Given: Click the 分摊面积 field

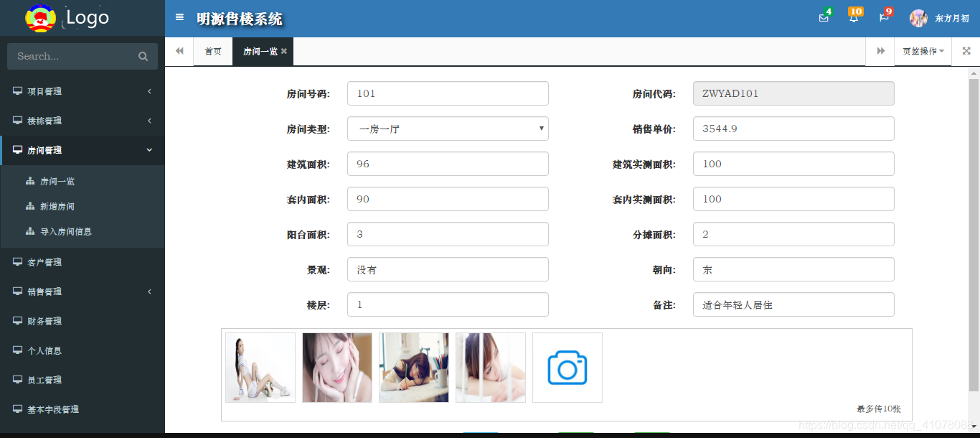Looking at the screenshot, I should coord(793,234).
